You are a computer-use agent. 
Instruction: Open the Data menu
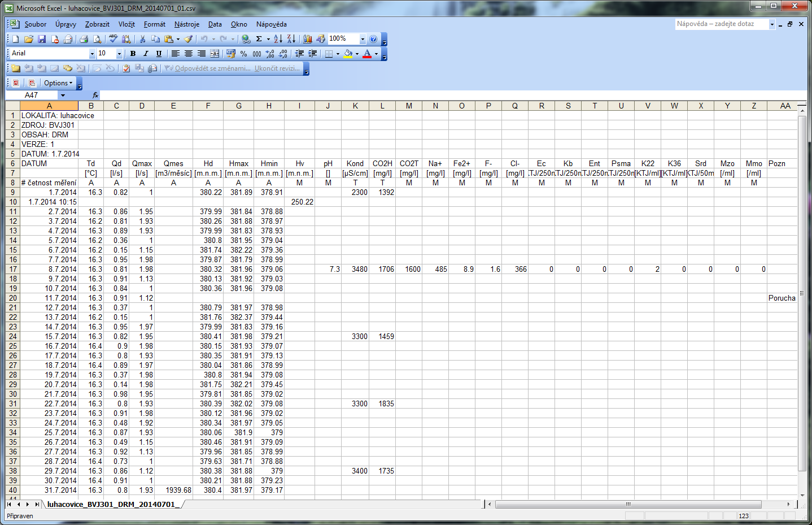[x=215, y=24]
